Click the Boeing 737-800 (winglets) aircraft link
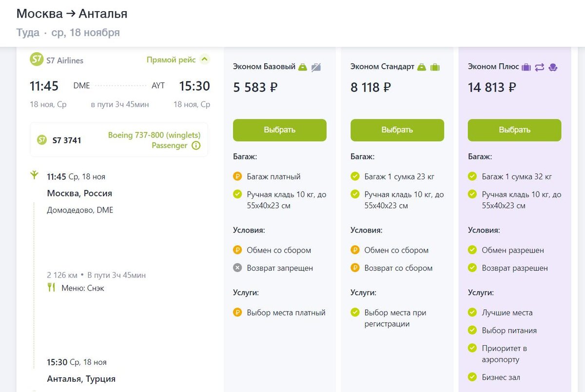 click(154, 135)
